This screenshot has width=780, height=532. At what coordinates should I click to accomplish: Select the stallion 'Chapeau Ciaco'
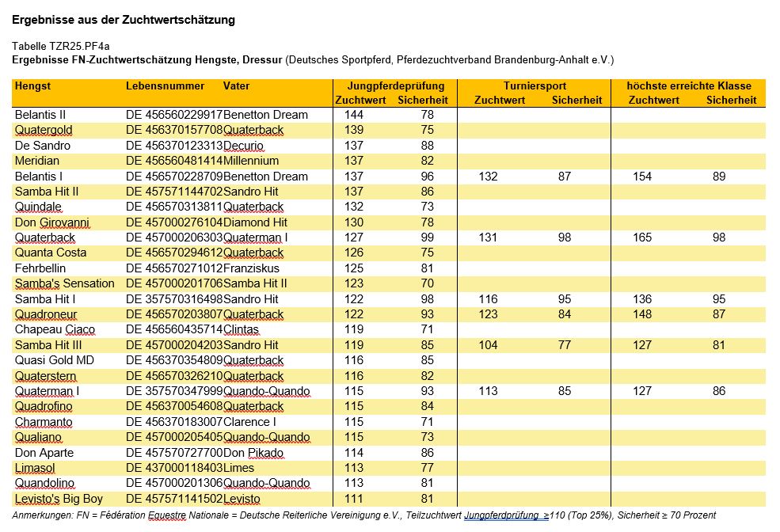point(55,329)
